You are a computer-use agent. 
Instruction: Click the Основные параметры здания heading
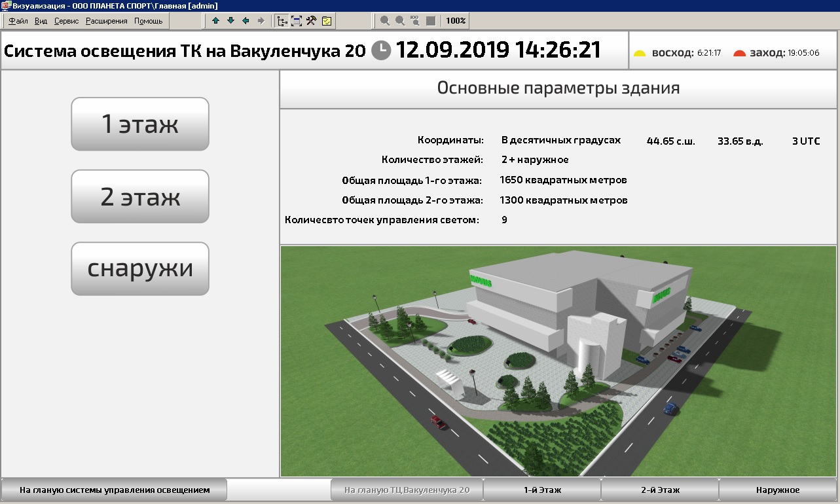point(558,88)
